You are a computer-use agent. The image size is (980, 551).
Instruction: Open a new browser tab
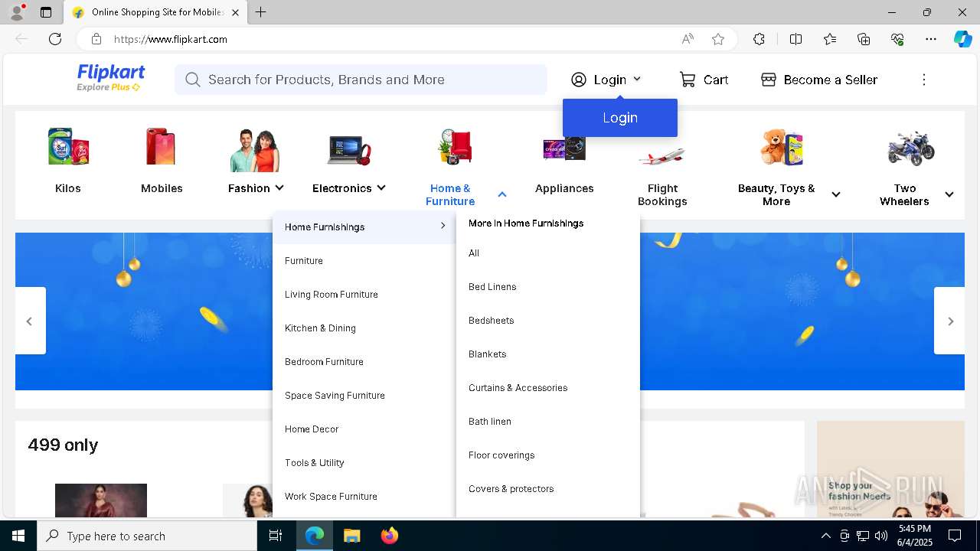pyautogui.click(x=261, y=12)
